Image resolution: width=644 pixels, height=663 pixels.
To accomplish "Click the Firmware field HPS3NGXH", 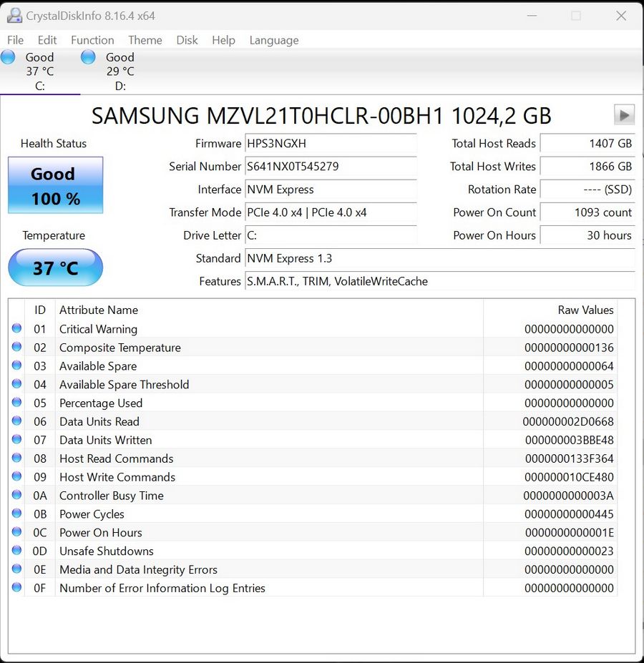I will (x=331, y=143).
